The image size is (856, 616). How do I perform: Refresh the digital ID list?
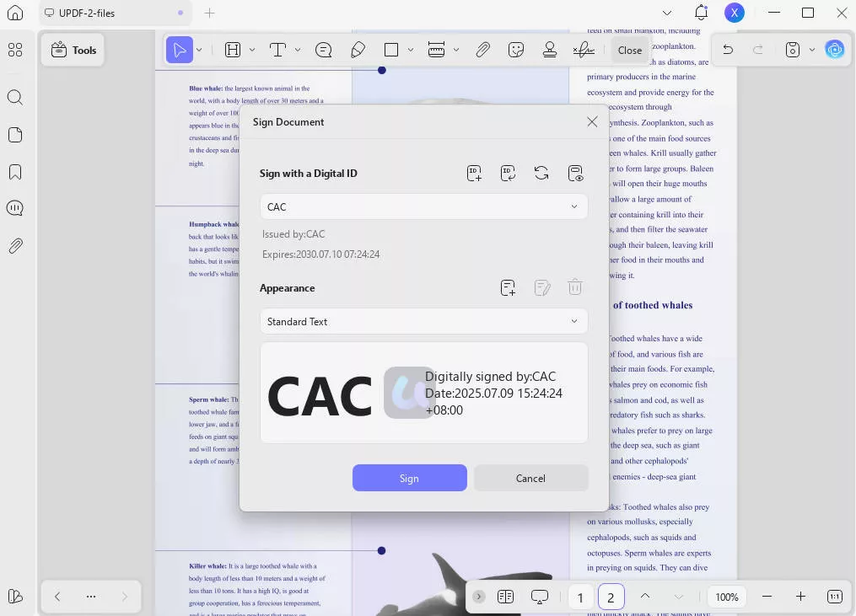pos(541,174)
